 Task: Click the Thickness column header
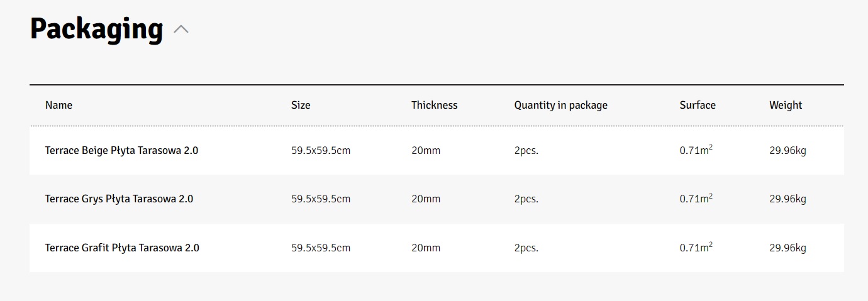tap(434, 105)
